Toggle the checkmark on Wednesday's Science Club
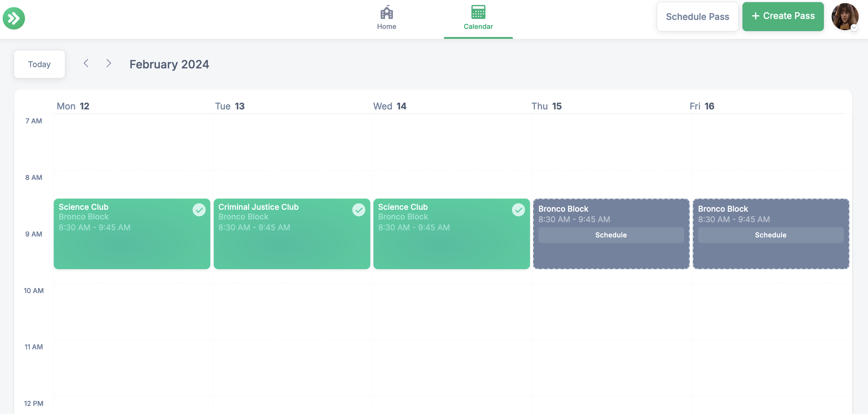The height and width of the screenshot is (414, 868). 518,210
